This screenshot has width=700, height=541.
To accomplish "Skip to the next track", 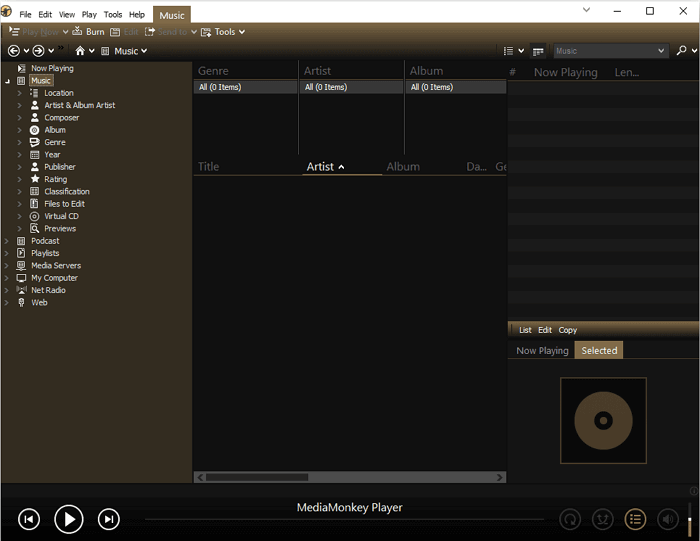I will (x=108, y=518).
